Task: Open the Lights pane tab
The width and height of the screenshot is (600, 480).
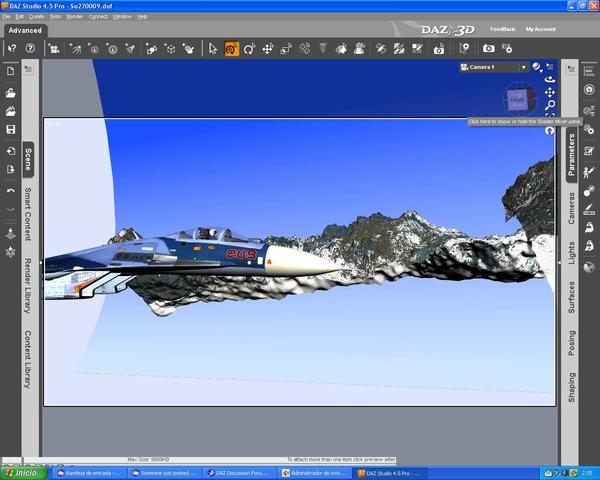Action: click(x=571, y=253)
